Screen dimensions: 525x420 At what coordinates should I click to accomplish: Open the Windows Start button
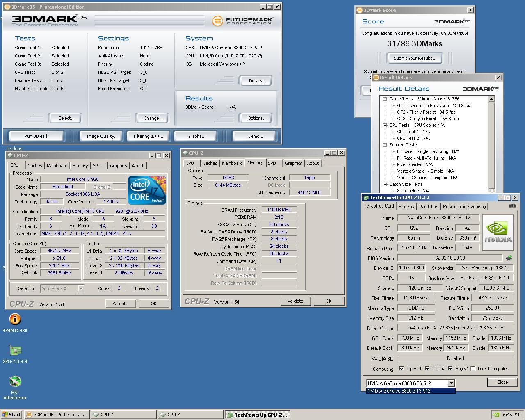(11, 415)
